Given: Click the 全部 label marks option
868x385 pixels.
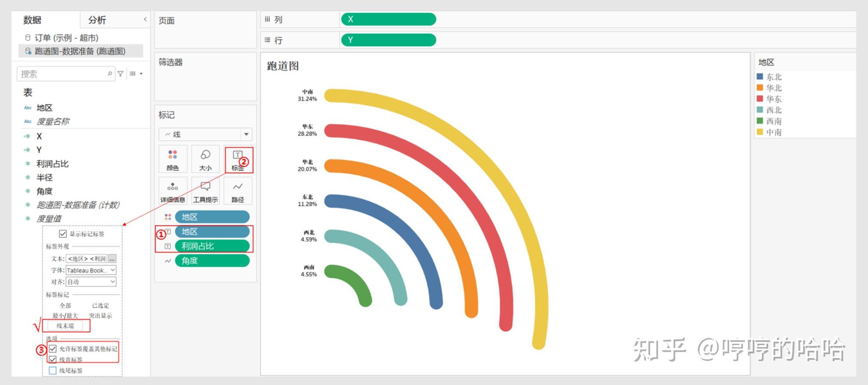Looking at the screenshot, I should pos(66,306).
